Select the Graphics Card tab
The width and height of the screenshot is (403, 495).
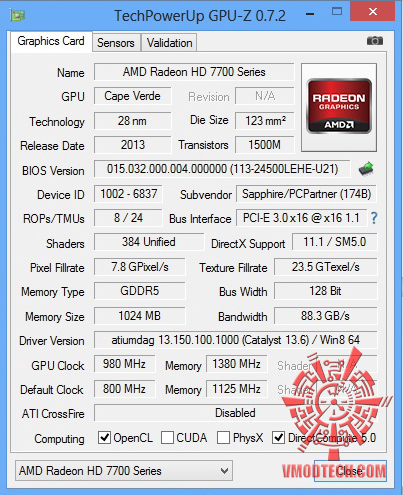pos(51,41)
